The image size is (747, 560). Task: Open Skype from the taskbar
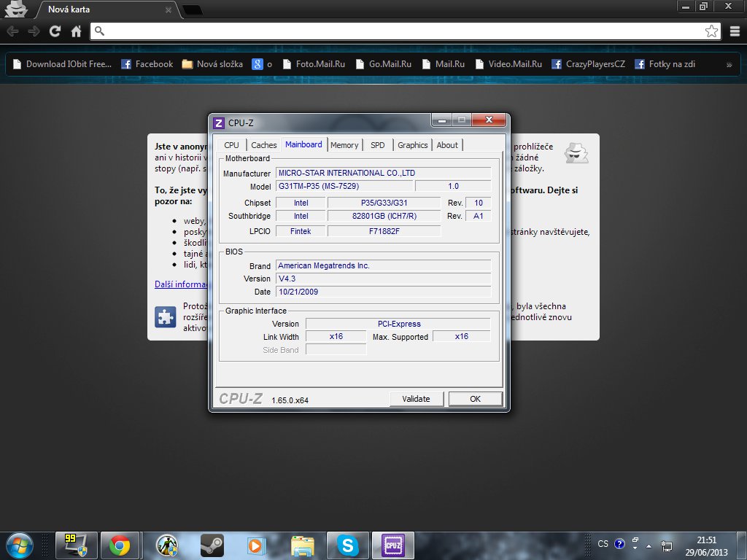coord(348,545)
